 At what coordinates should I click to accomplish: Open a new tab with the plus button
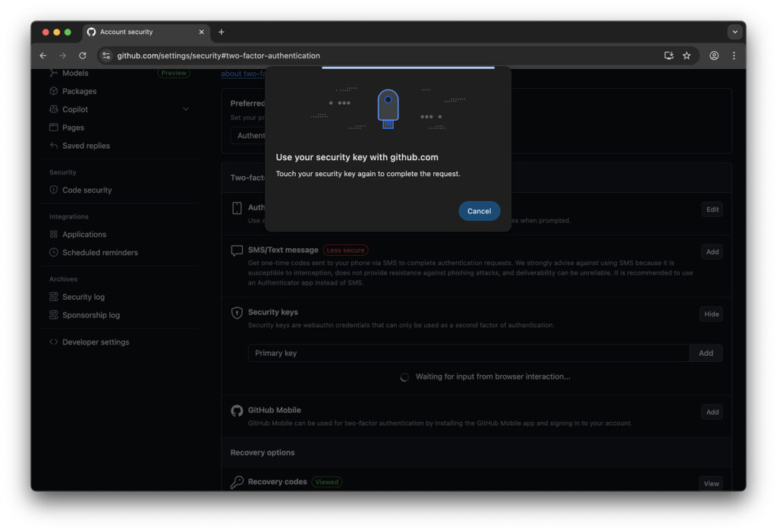coord(221,32)
